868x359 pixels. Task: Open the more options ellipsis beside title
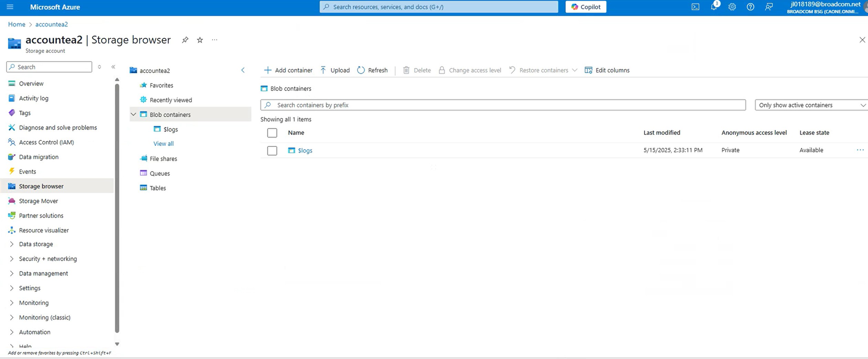coord(215,40)
